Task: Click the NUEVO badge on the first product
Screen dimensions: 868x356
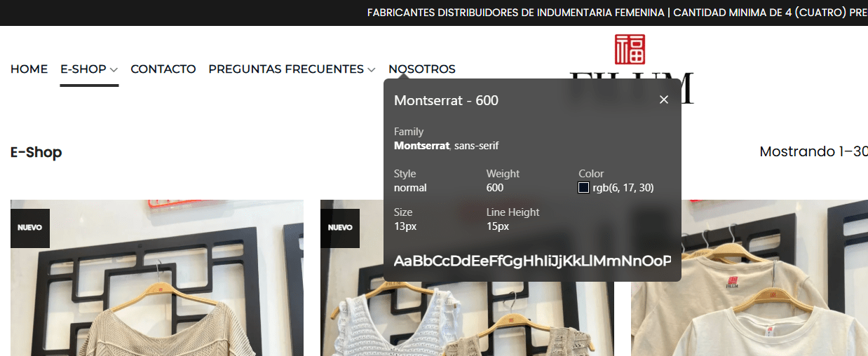Action: (29, 228)
